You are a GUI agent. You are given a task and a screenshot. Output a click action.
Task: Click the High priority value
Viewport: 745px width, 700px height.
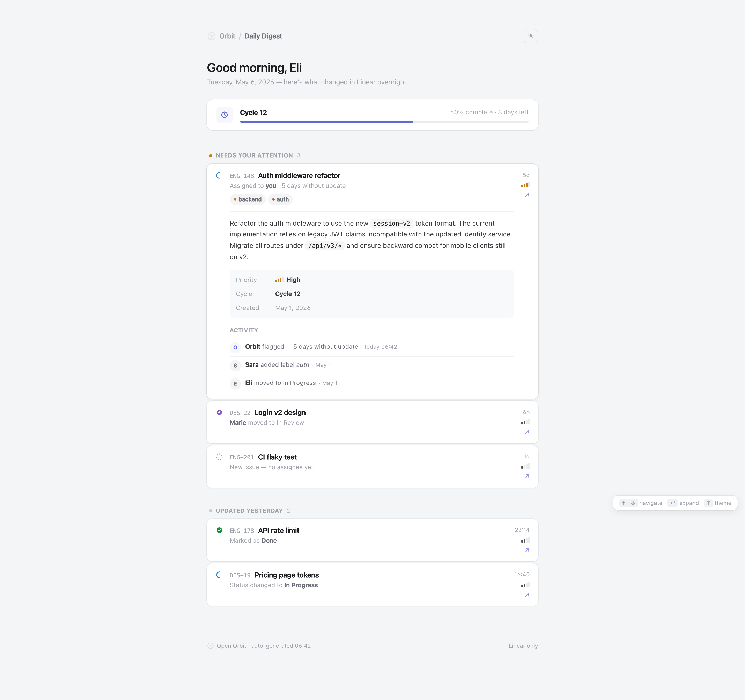pos(287,280)
